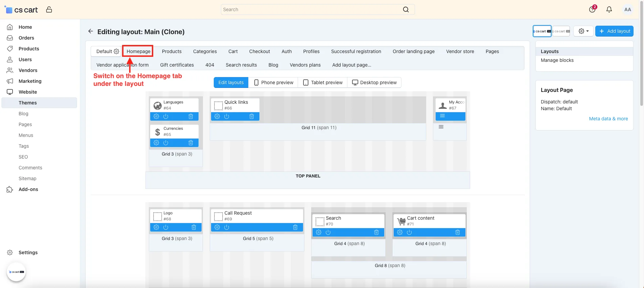Select Desktop preview
Viewport: 644px width, 288px height.
click(x=374, y=82)
